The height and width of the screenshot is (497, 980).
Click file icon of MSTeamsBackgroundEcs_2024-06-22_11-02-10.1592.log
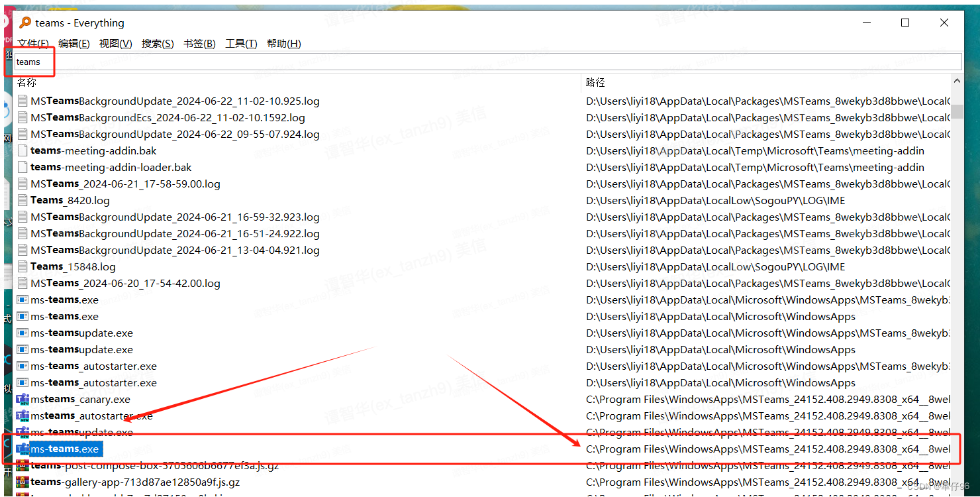[23, 118]
